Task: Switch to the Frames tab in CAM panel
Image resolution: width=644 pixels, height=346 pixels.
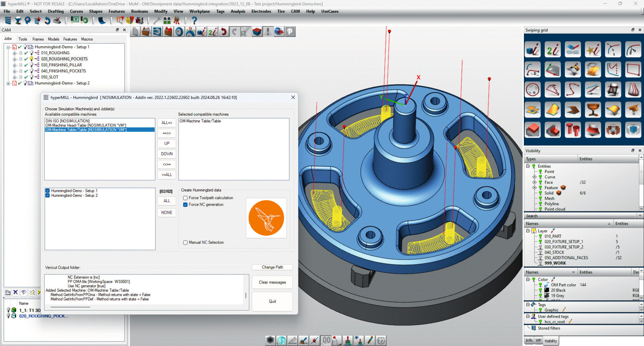Action: pos(38,39)
